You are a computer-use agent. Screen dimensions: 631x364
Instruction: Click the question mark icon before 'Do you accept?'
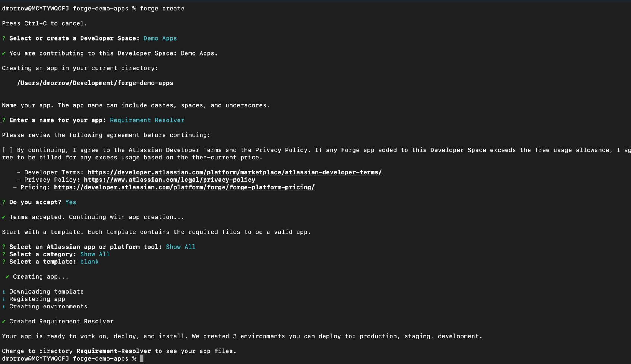[3, 202]
